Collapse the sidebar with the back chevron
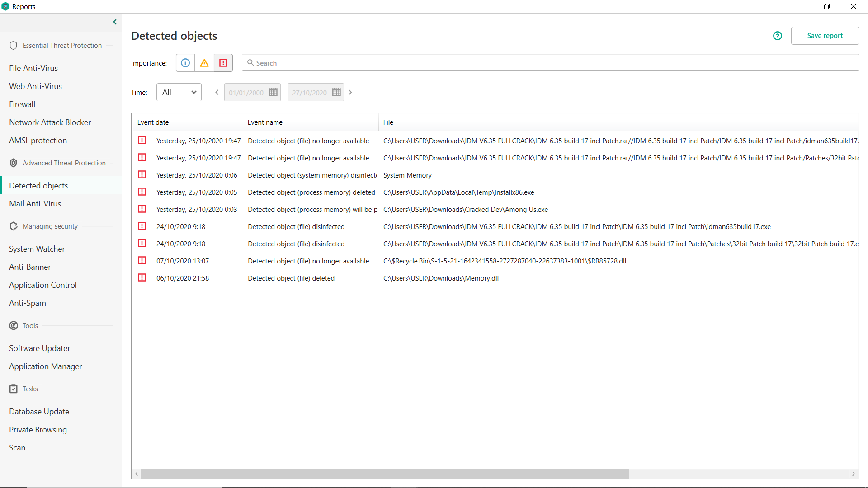 (x=115, y=22)
